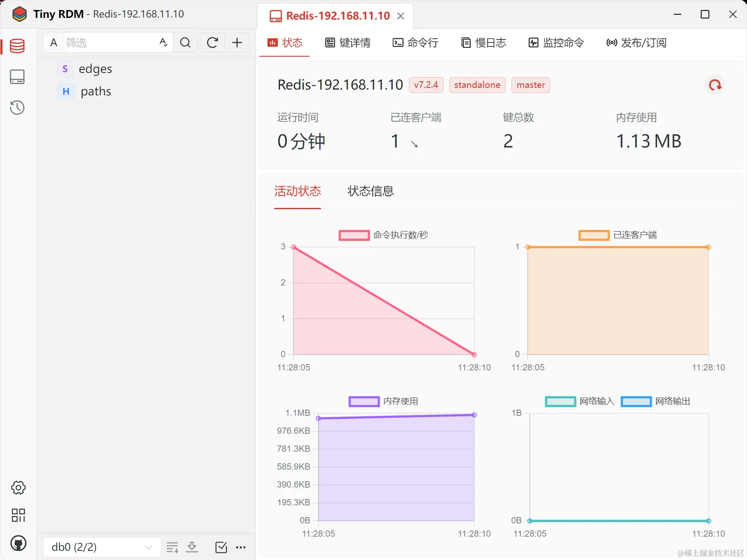Open the command history sidebar icon
This screenshot has width=747, height=560.
pyautogui.click(x=17, y=107)
